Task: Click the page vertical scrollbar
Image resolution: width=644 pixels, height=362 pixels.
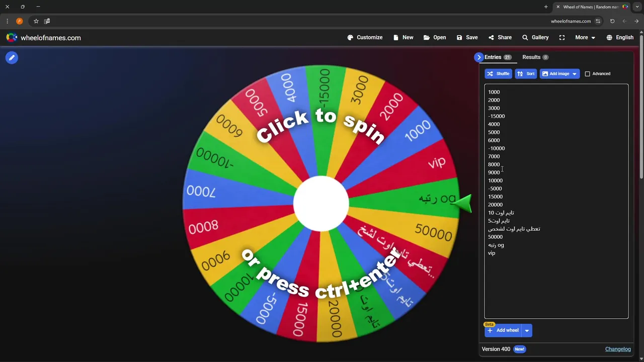Action: coord(641,106)
